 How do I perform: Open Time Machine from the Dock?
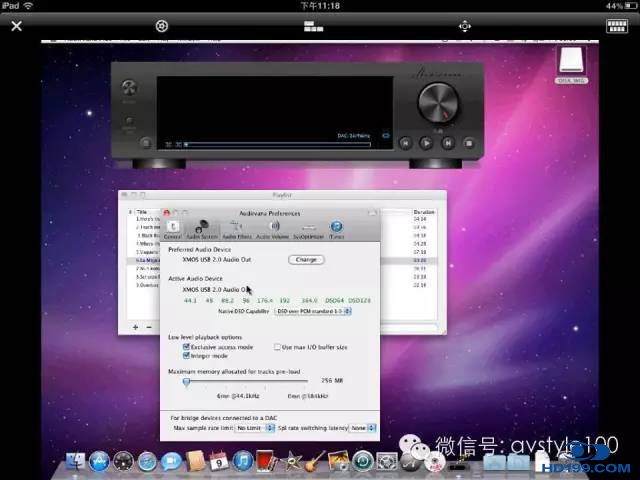click(x=363, y=462)
